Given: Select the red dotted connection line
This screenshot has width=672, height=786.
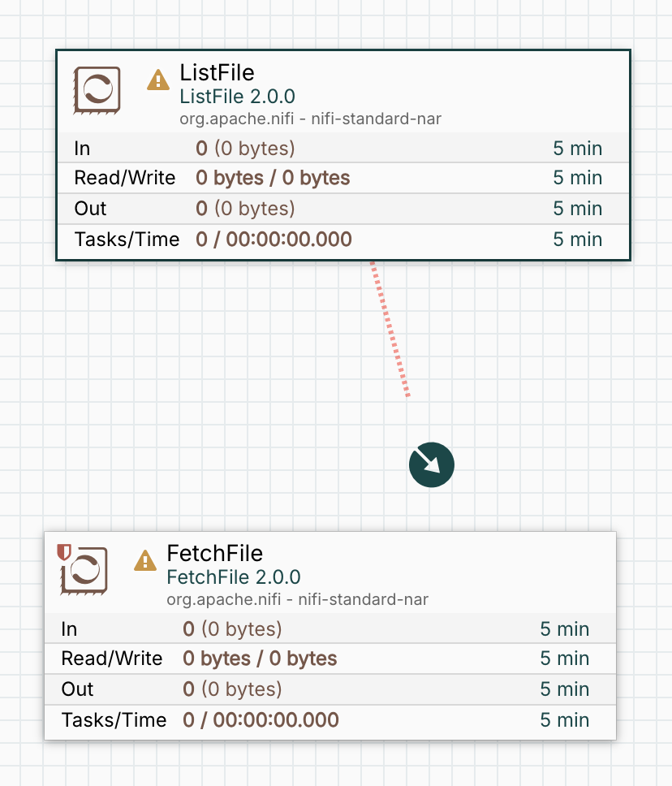Looking at the screenshot, I should (390, 330).
